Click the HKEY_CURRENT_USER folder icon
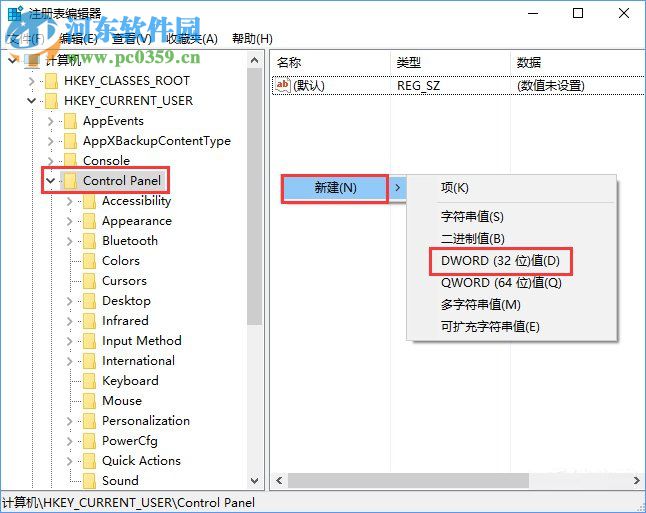Viewport: 646px width, 513px height. coord(51,101)
